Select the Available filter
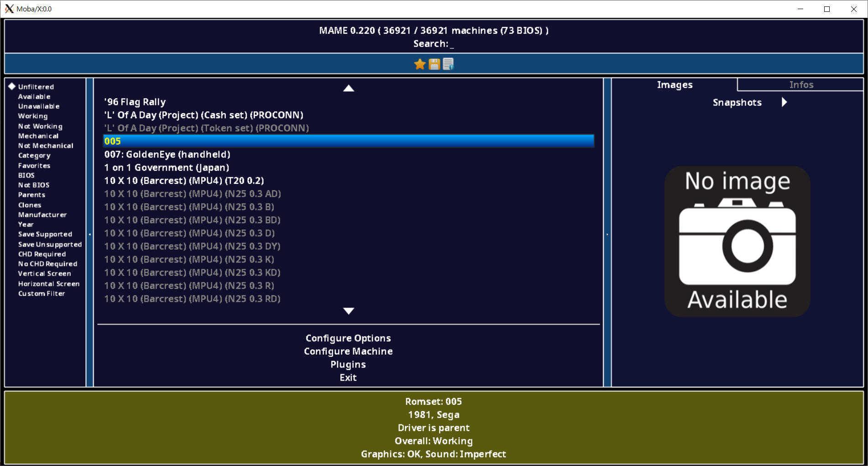 tap(34, 96)
